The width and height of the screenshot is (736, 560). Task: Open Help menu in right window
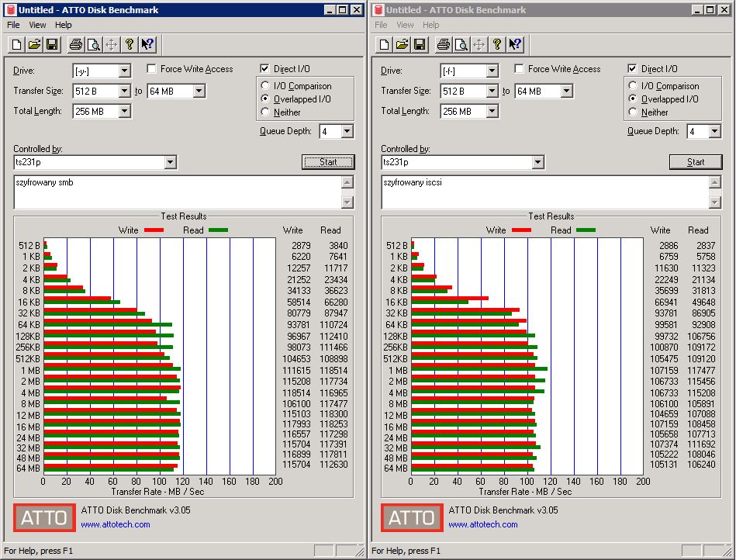431,25
